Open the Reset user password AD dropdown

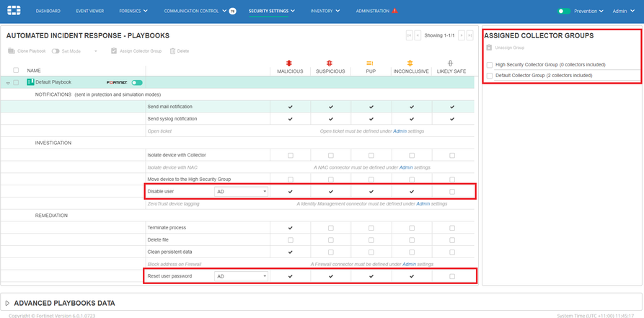[x=241, y=276]
